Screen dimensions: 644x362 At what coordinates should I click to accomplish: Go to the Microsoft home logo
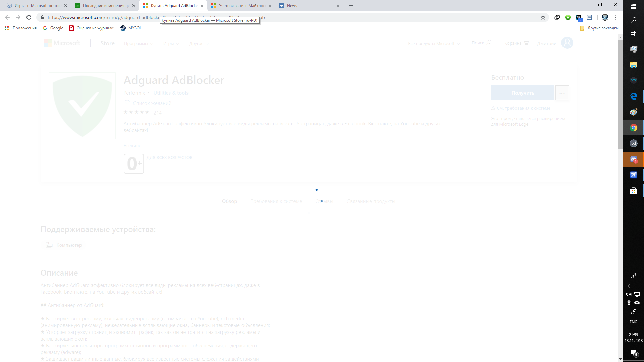coord(62,43)
